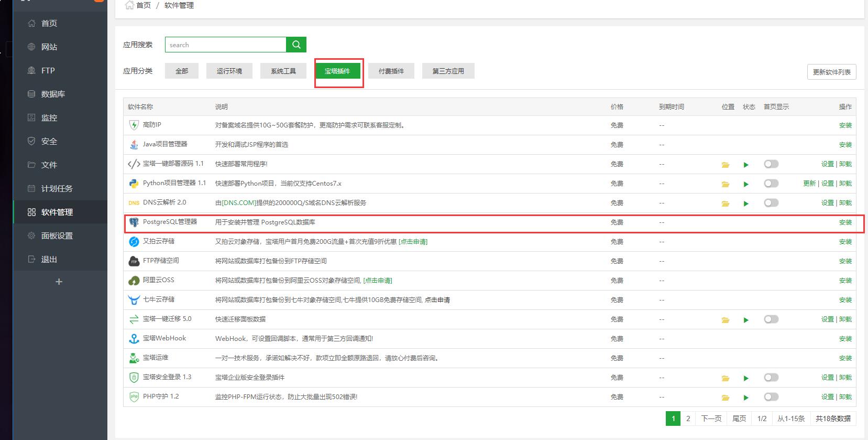Open folder location for 宝塔一键部署源码 1.1
The height and width of the screenshot is (440, 868).
(x=726, y=165)
